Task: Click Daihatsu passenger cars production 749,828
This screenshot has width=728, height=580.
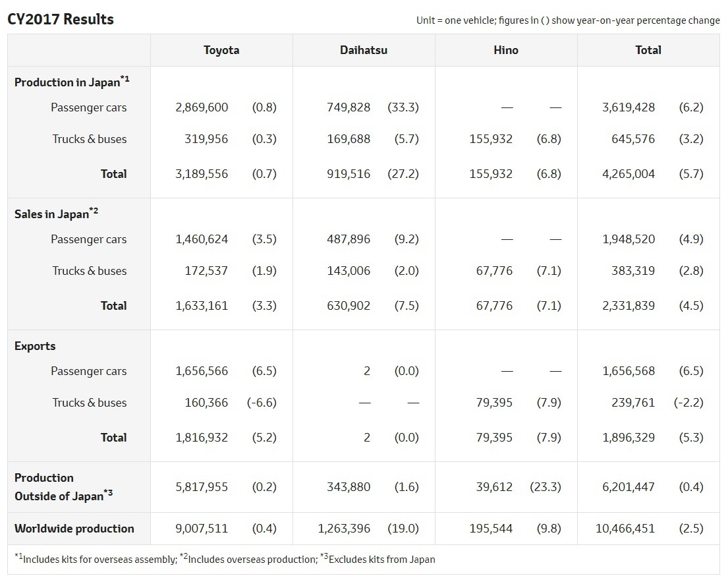Action: (349, 107)
